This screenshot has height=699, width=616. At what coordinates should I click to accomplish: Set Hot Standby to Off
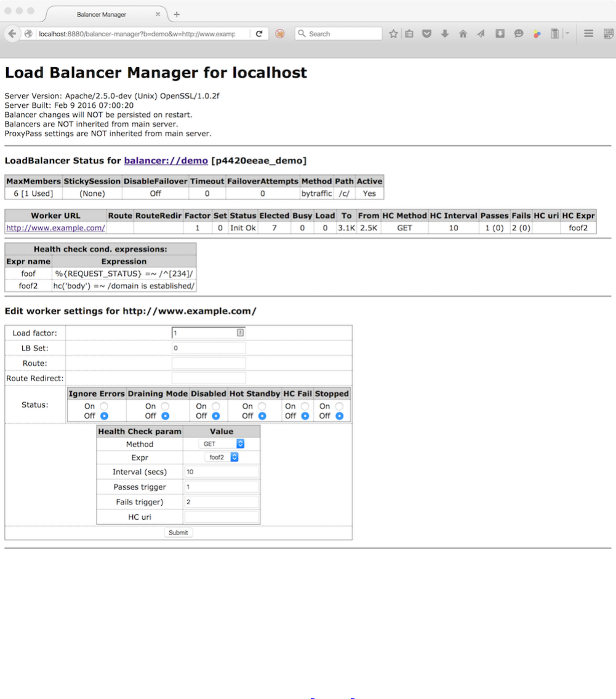click(262, 416)
